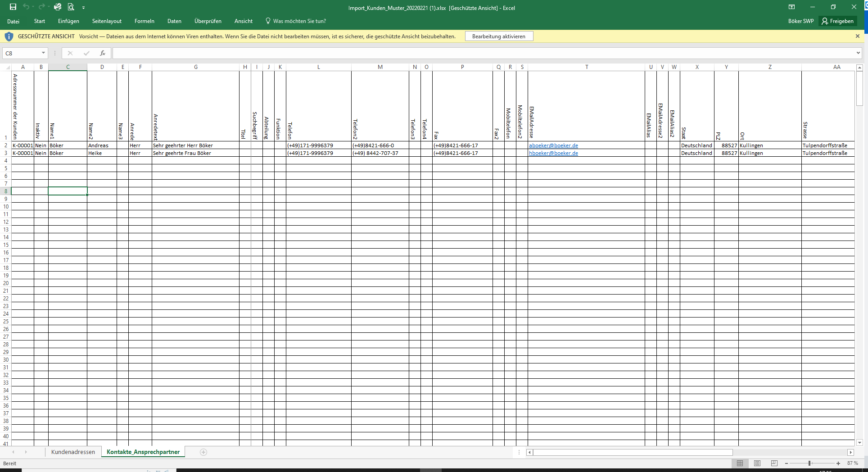Click the Böker SWP account name

pos(801,21)
